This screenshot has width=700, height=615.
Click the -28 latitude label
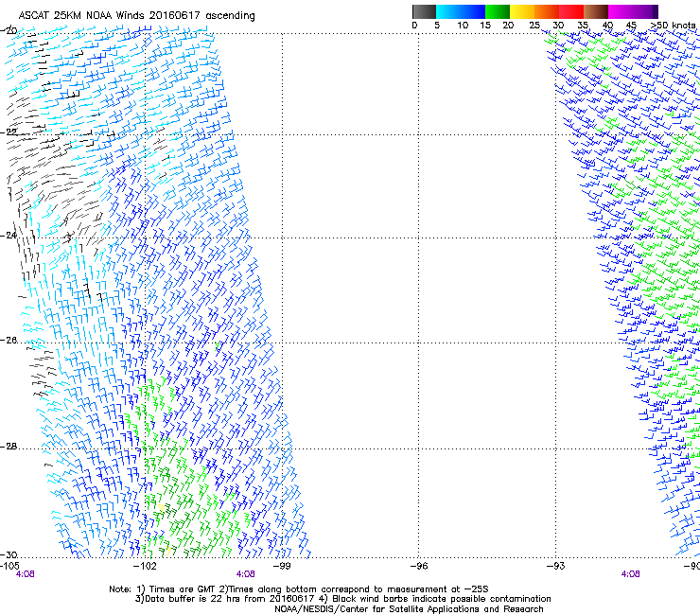point(9,447)
